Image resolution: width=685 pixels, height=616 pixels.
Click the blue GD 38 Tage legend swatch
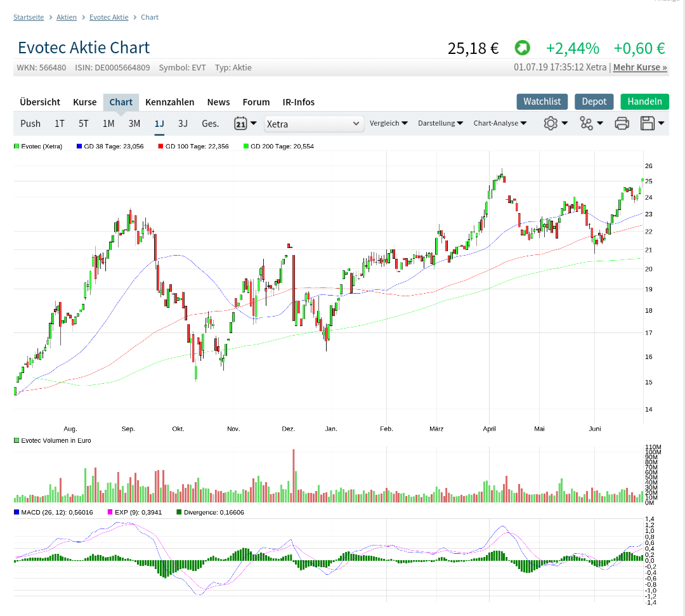click(x=79, y=147)
